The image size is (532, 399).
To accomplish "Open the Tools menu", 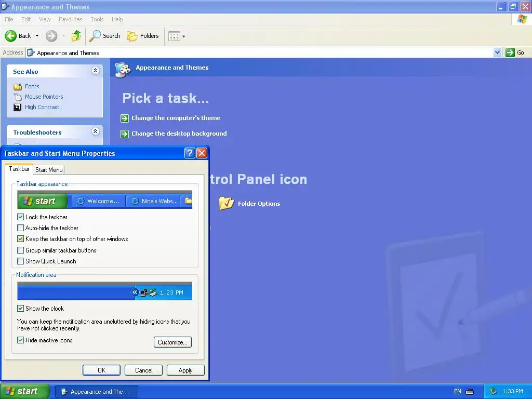I will click(x=97, y=19).
